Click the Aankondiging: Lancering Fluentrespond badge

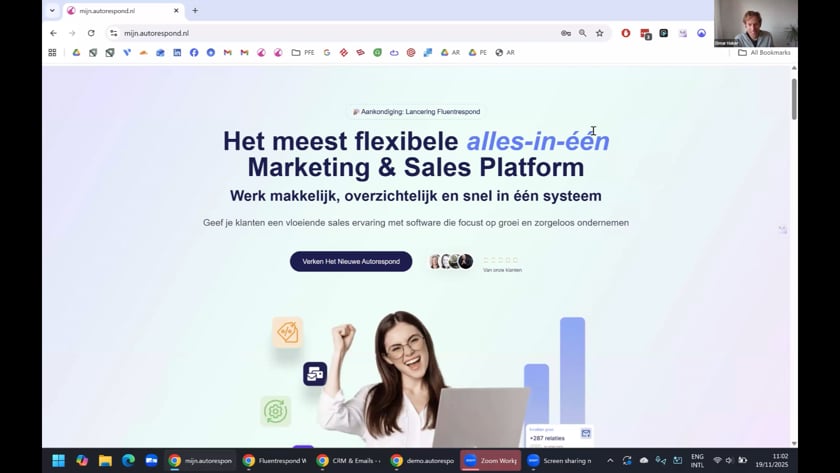tap(416, 111)
